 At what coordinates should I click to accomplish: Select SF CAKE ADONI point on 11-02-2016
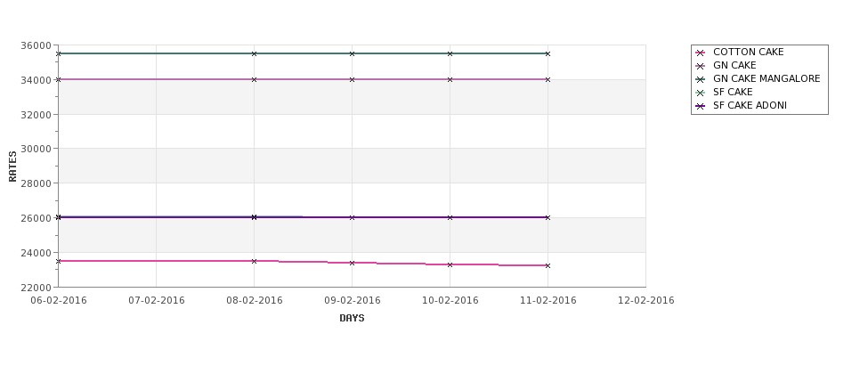548,217
